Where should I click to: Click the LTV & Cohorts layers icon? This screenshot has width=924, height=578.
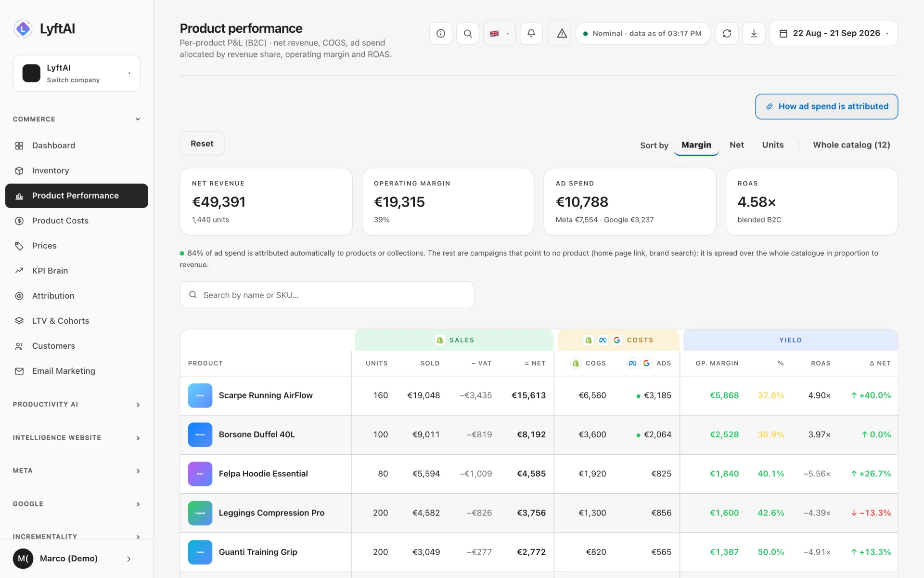point(19,321)
